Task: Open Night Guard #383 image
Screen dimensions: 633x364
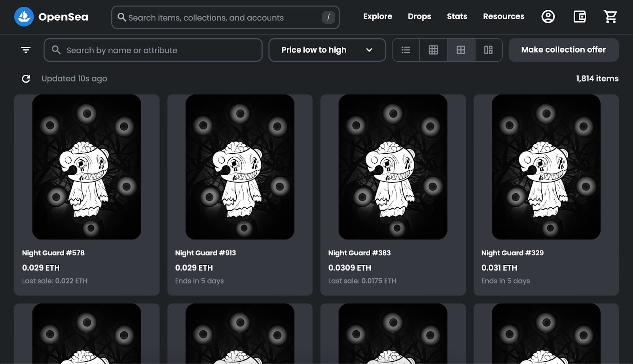Action: pyautogui.click(x=393, y=167)
